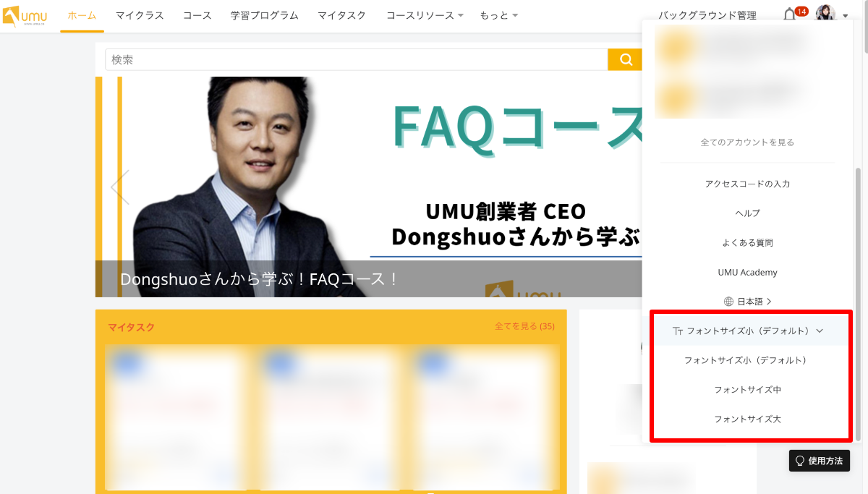This screenshot has width=868, height=494.
Task: Choose フォントサイズ中 option
Action: point(747,390)
